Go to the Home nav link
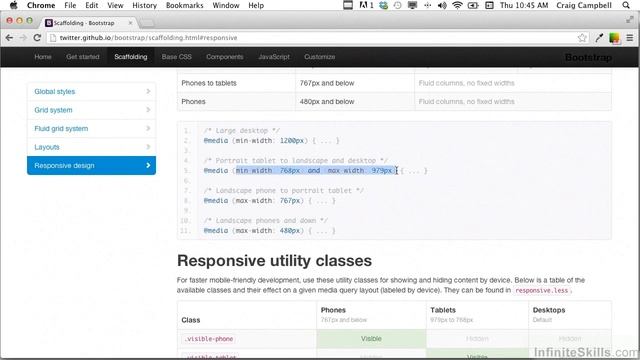This screenshot has height=360, width=640. (x=43, y=57)
